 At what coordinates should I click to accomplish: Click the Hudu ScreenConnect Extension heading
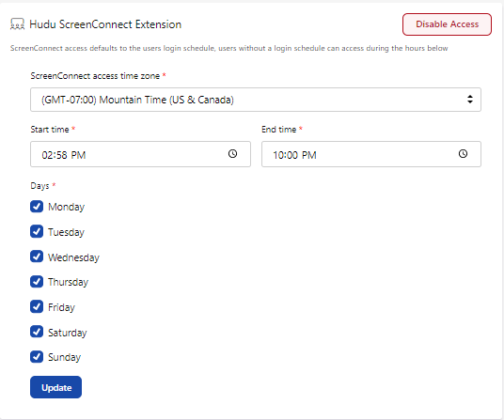click(x=105, y=24)
